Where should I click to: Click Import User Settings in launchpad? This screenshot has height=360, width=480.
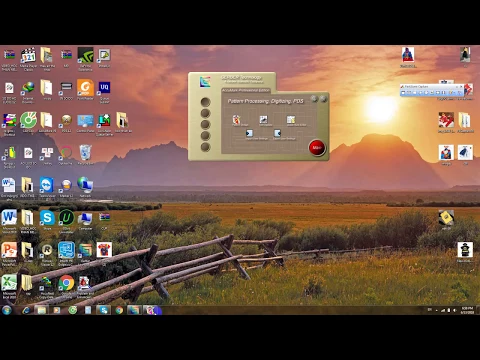click(250, 134)
